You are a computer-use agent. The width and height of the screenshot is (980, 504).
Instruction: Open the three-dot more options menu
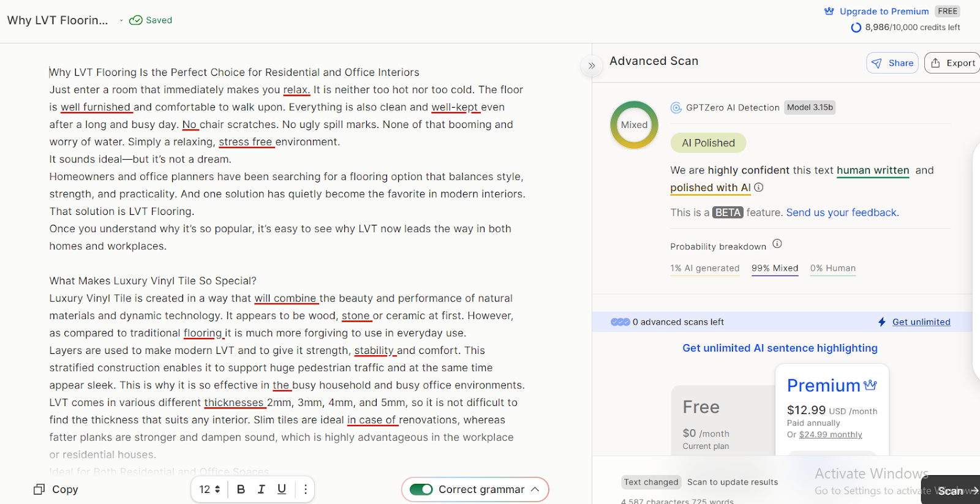click(x=305, y=489)
